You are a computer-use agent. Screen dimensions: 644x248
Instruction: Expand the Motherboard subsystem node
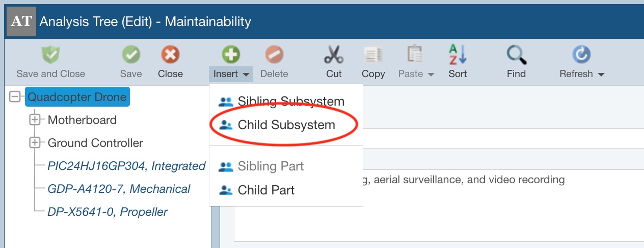[35, 120]
